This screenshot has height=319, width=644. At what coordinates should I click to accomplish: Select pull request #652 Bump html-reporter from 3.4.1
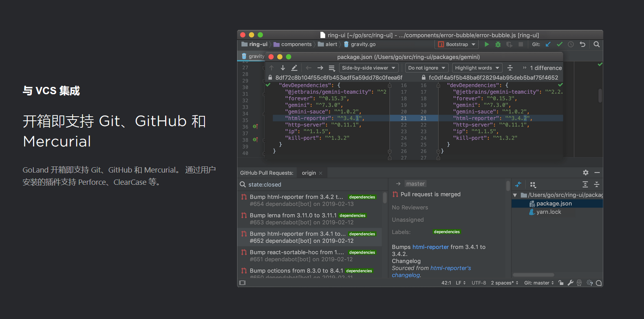[x=310, y=237]
